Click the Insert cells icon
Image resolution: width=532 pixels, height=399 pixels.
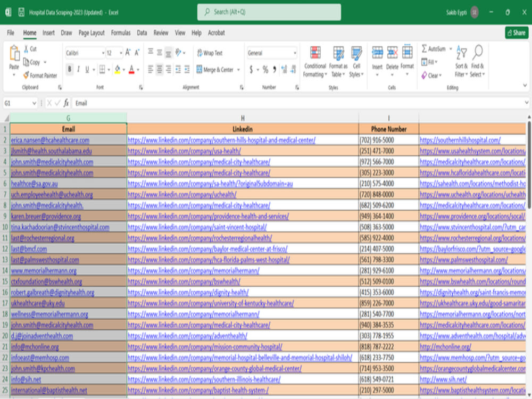[x=377, y=53]
